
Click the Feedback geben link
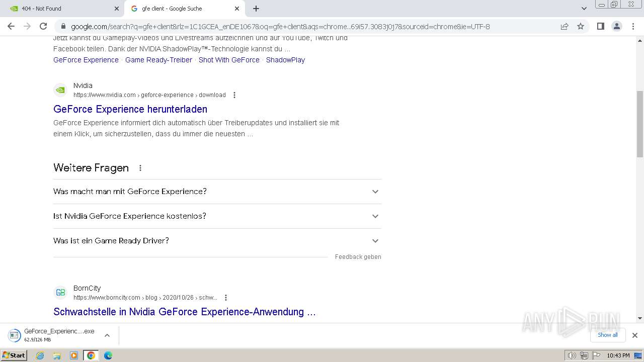(x=358, y=257)
